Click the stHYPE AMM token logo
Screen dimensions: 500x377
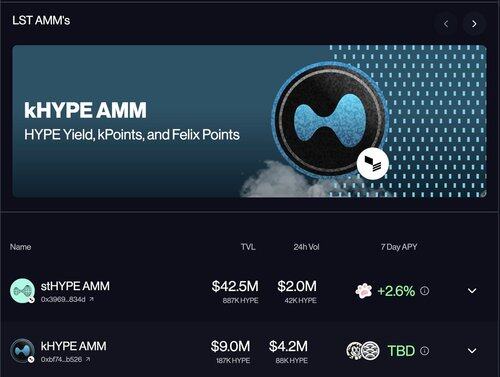[x=22, y=291]
